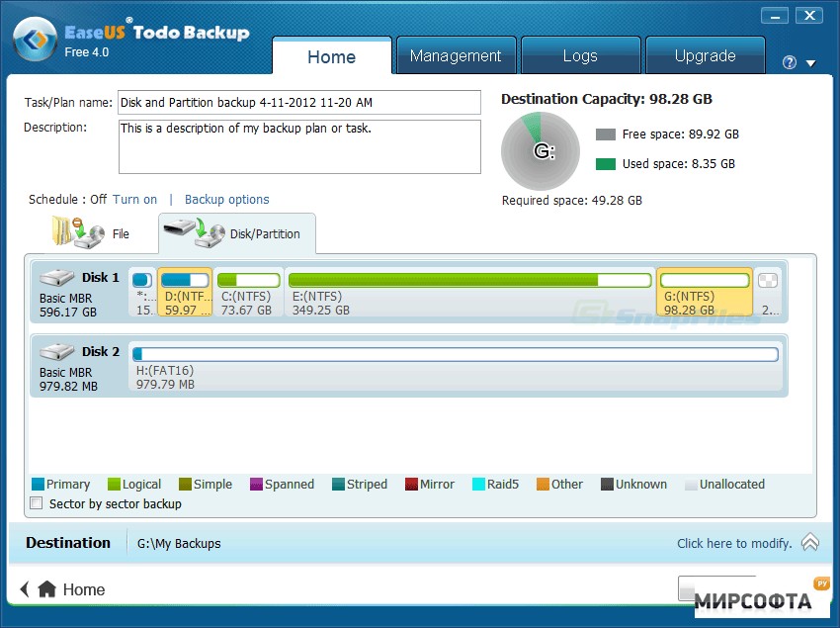Click the File backup folder icon
840x628 pixels.
click(78, 231)
